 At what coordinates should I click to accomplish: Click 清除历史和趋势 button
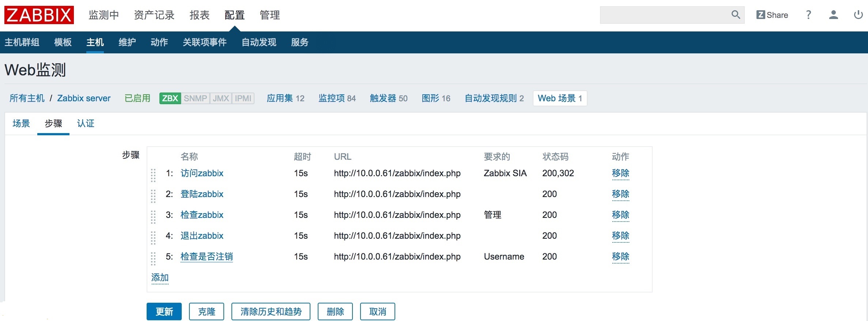click(x=271, y=311)
